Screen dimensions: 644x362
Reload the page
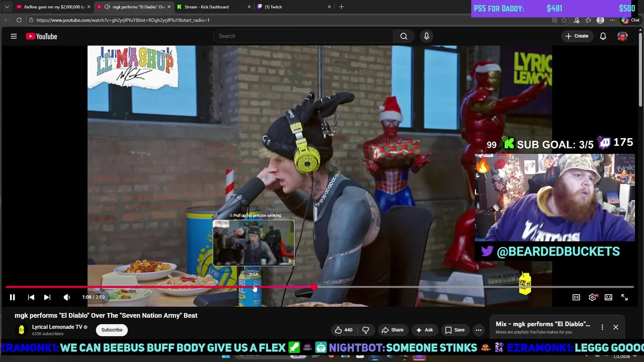[x=19, y=20]
